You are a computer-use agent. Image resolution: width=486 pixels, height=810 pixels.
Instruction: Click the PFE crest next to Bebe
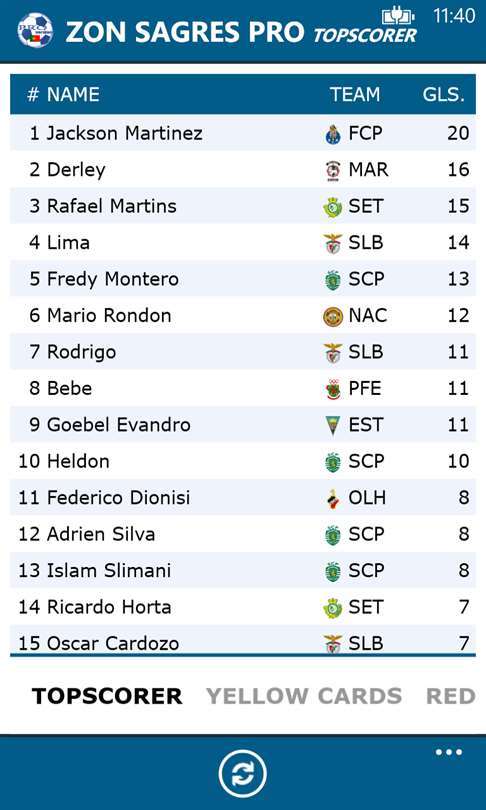tap(333, 389)
